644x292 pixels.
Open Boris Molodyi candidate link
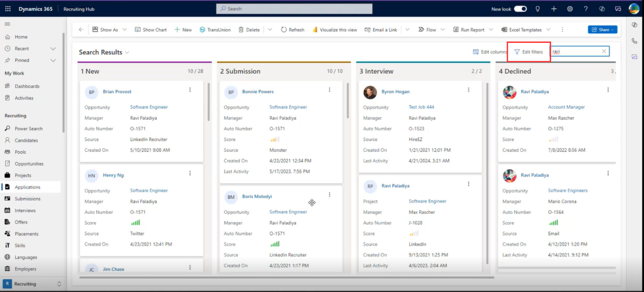tap(257, 196)
